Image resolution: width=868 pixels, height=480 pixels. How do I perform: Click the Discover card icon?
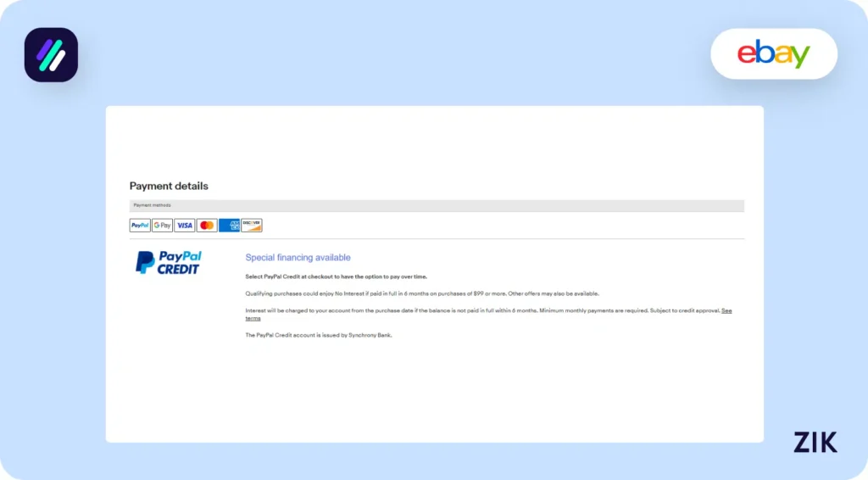(251, 226)
